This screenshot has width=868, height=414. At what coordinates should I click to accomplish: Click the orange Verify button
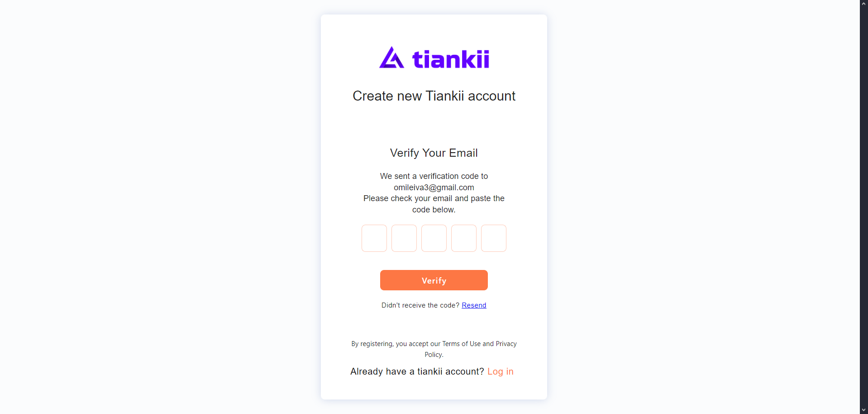[434, 280]
